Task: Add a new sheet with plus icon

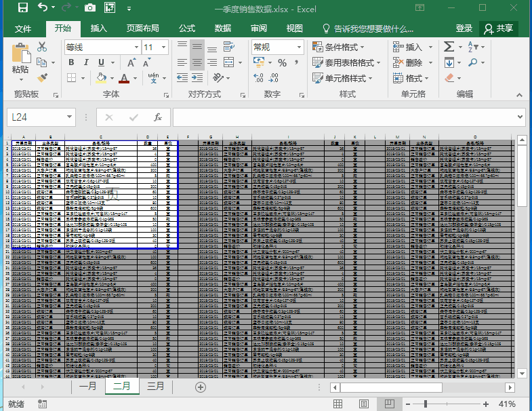Action: tap(200, 387)
